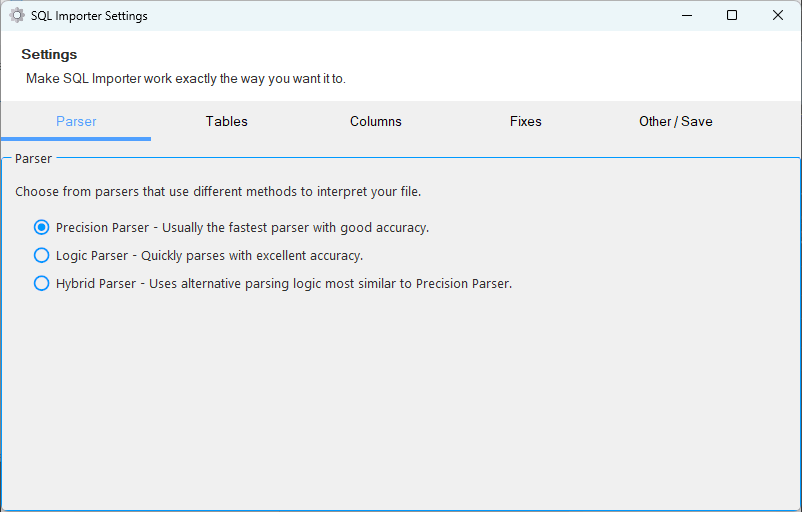Screen dimensions: 802x512
Task: Click the 'SQL Importer Settings' title bar text
Action: 89,16
